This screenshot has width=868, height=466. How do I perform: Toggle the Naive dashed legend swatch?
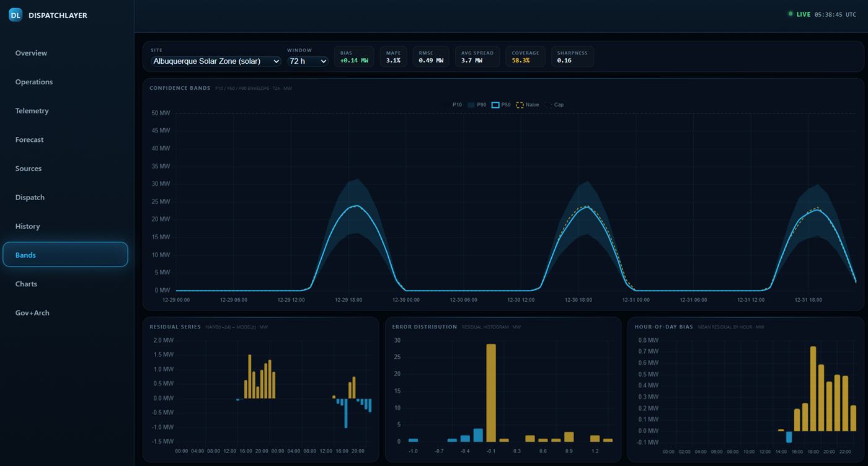520,105
